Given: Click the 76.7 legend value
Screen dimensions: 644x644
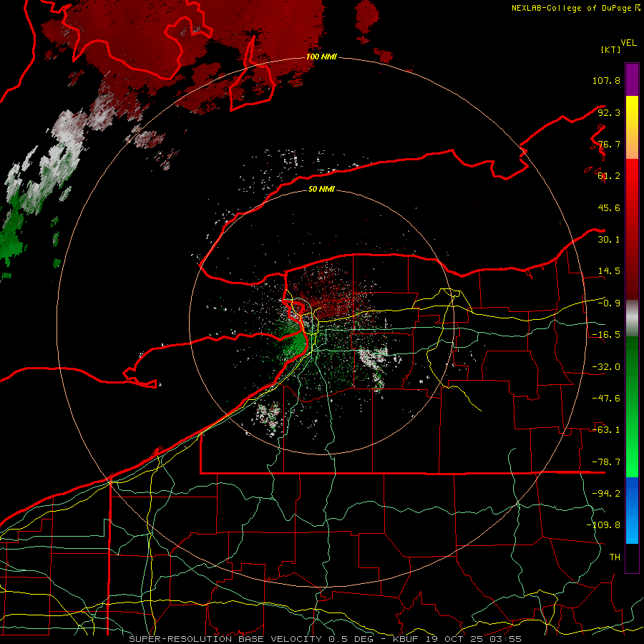Looking at the screenshot, I should coord(609,144).
